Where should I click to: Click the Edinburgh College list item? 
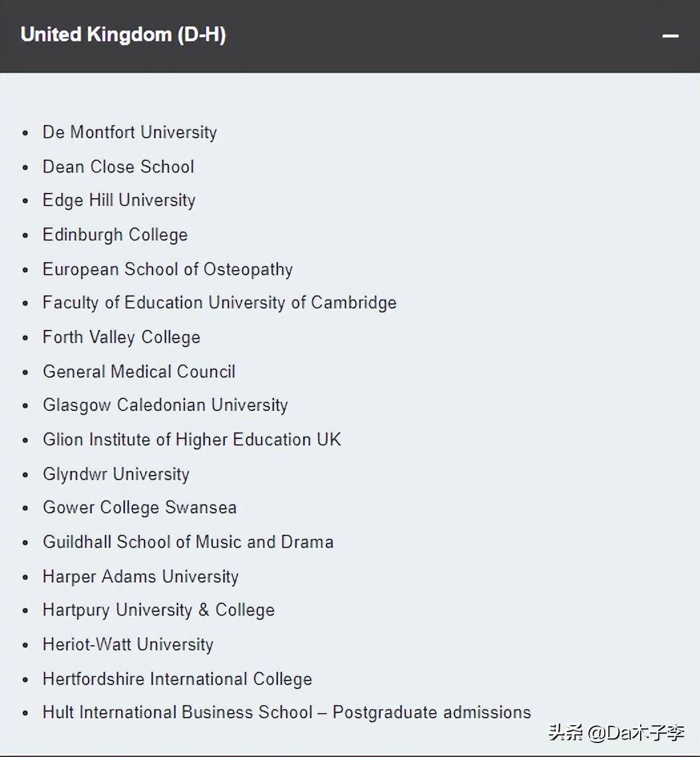coord(115,235)
